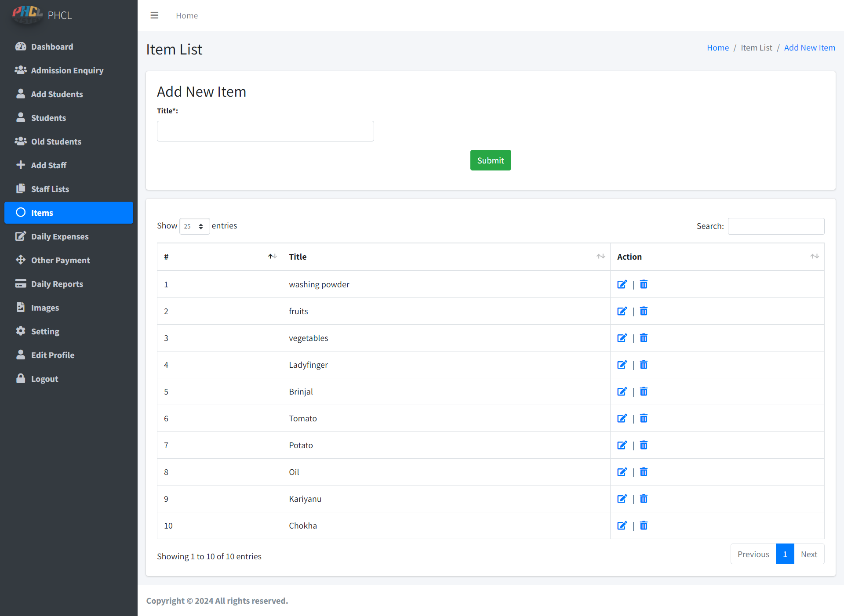Screen dimensions: 844x616
Task: Click the Home breadcrumb link
Action: 717,47
